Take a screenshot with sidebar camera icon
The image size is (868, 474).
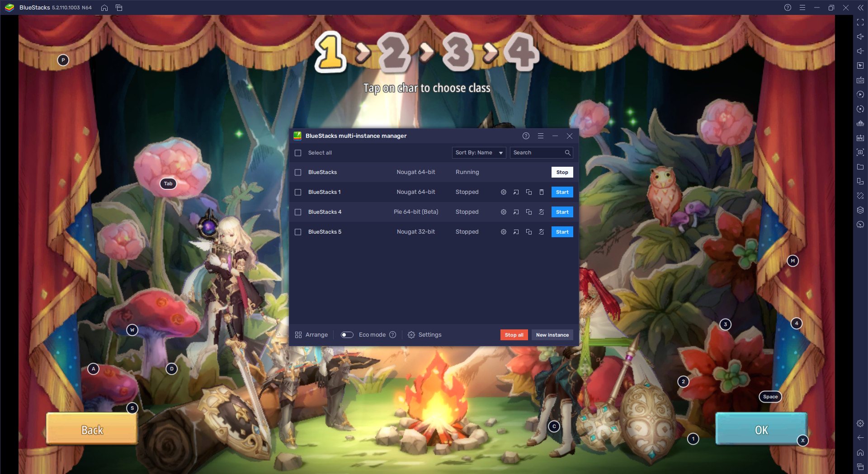(x=860, y=152)
